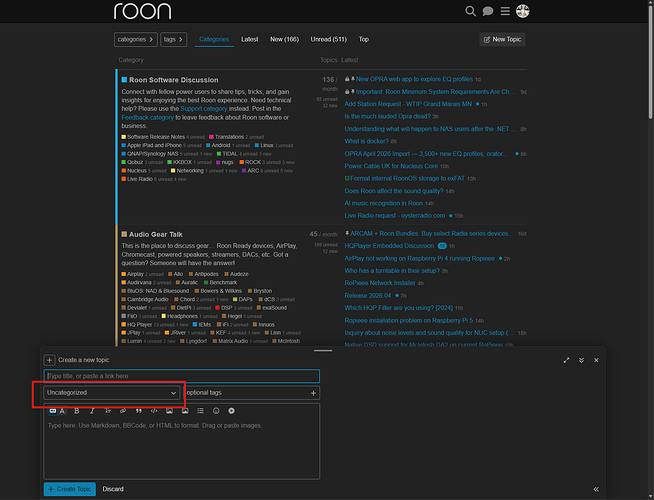The height and width of the screenshot is (500, 654).
Task: Follow the Support category link
Action: coord(204,108)
